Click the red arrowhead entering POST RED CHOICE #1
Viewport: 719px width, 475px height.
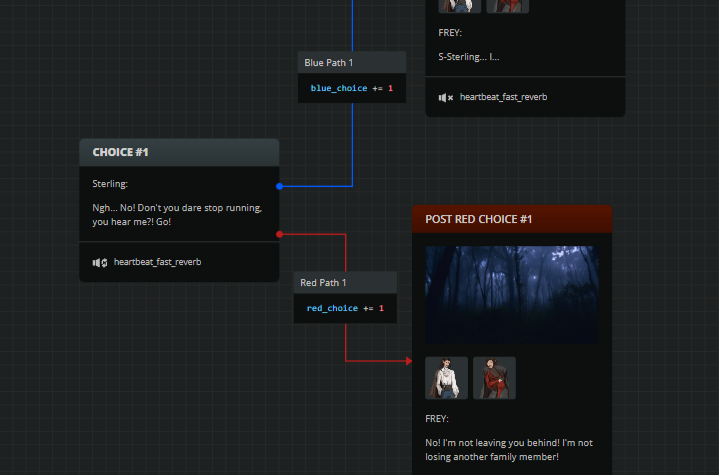(x=408, y=360)
